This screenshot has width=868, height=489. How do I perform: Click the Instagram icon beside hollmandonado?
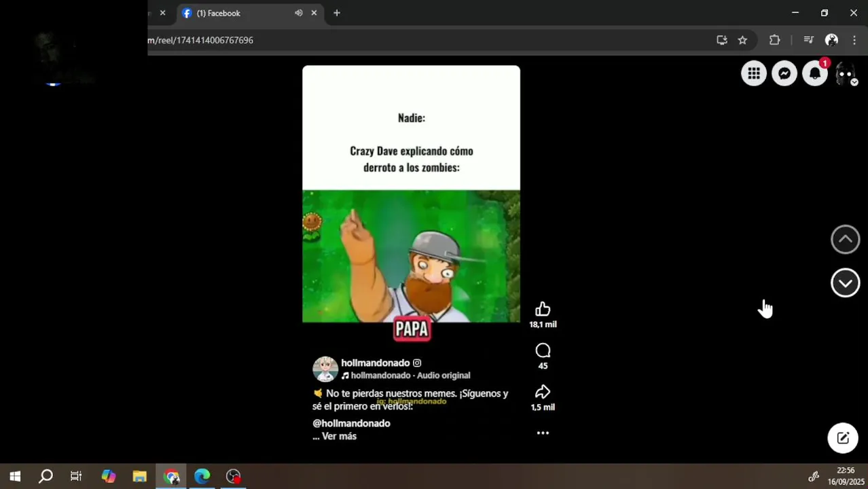417,363
